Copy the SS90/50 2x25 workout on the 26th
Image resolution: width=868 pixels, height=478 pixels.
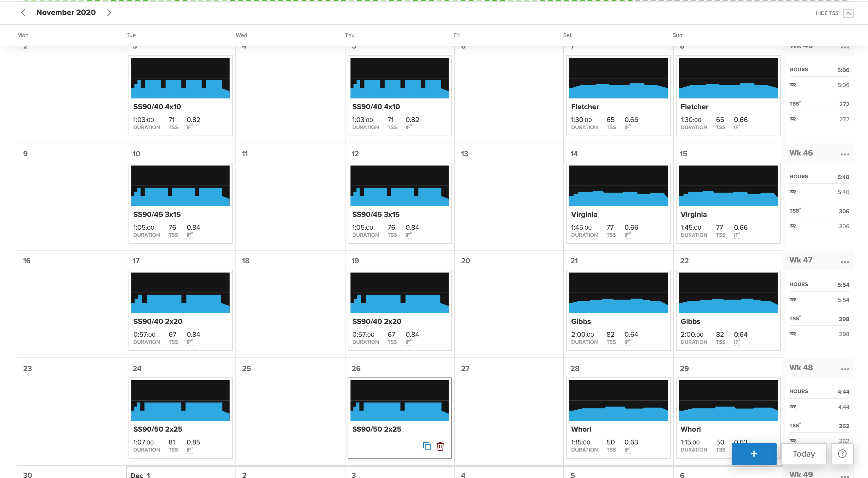point(427,446)
